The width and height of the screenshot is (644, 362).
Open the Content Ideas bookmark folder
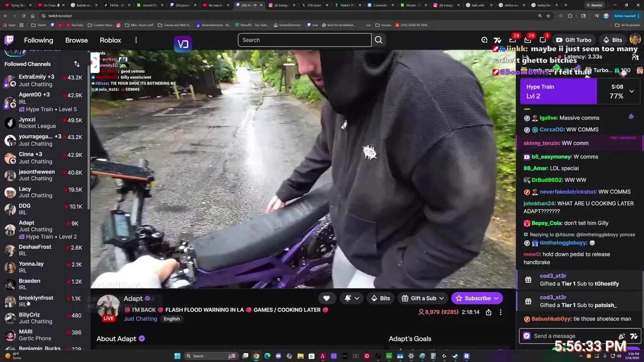100,25
